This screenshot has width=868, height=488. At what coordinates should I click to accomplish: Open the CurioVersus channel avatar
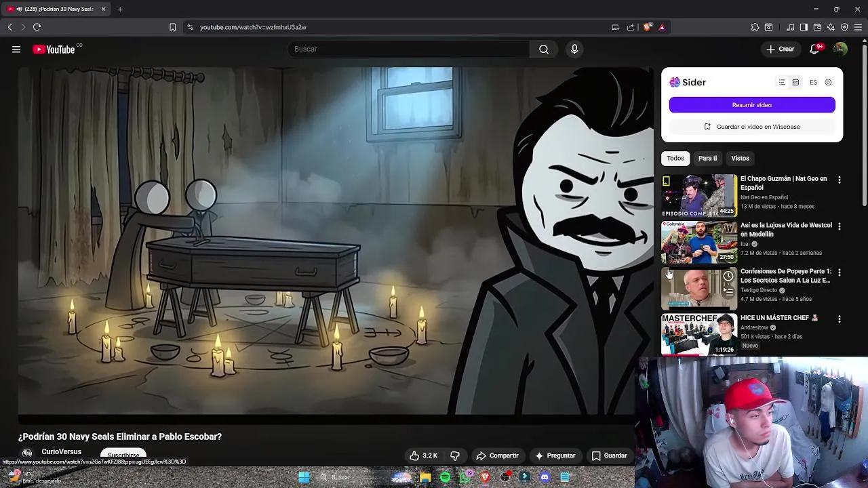pos(27,453)
